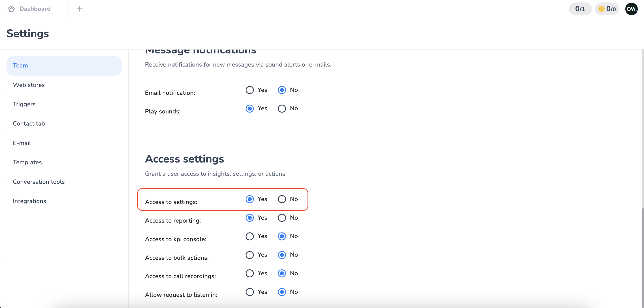Set Play sounds to No

pyautogui.click(x=282, y=108)
